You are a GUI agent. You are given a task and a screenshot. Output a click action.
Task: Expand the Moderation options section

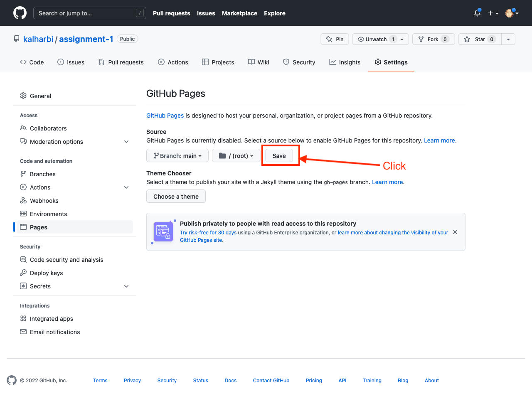coord(126,142)
